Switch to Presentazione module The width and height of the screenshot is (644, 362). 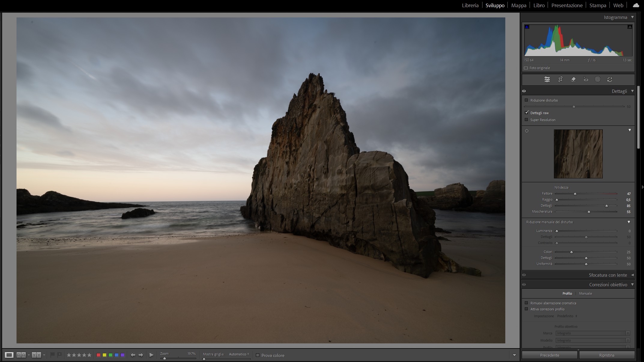pos(567,5)
